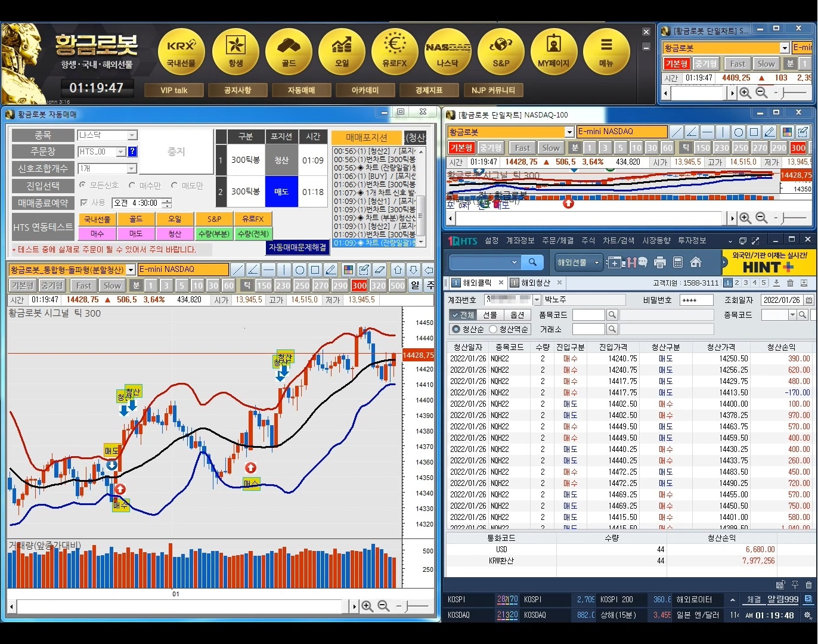
Task: Open 황금로봇_통합형-돌파형 strategy dropdown
Action: click(131, 270)
